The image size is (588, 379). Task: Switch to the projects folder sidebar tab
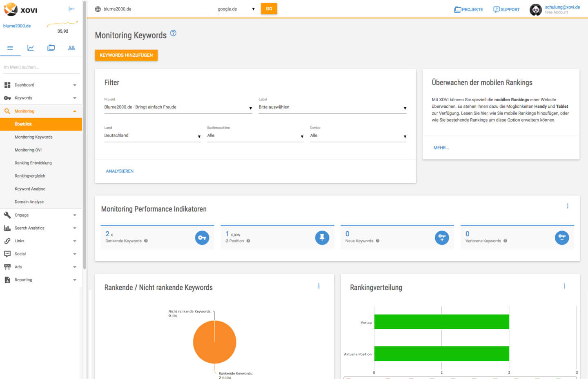(51, 48)
